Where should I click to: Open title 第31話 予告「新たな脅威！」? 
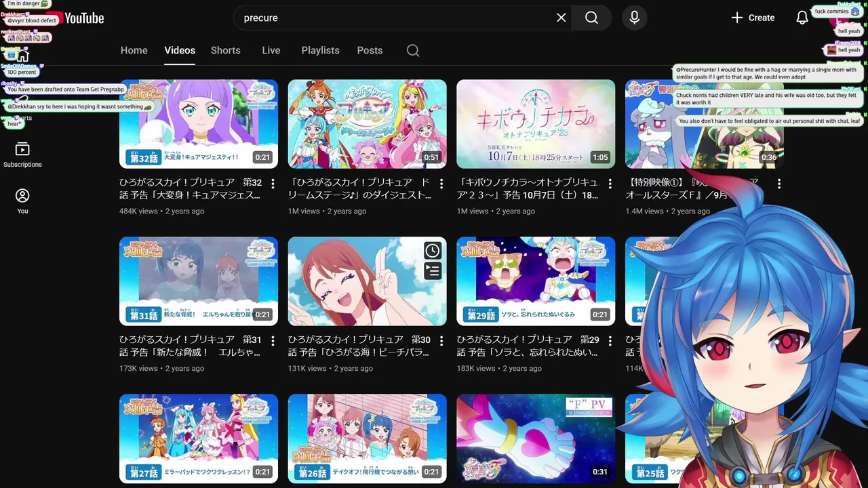(x=191, y=346)
